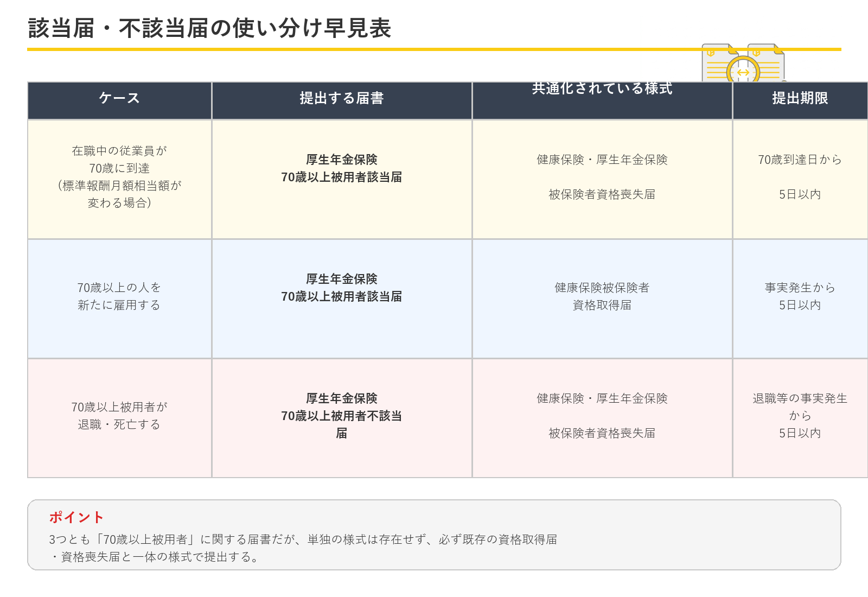Click the 退職等の事実発生から5日以内 cell
The height and width of the screenshot is (597, 868).
[800, 418]
